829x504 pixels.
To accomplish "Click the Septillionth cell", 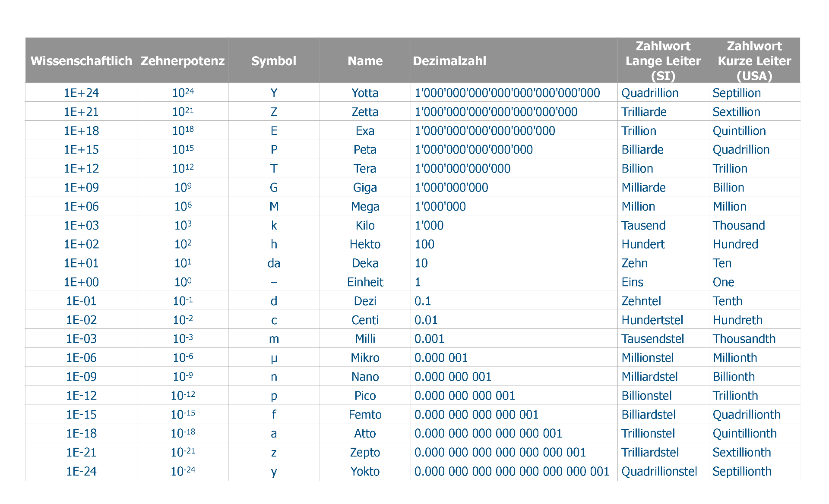I will coord(742,471).
